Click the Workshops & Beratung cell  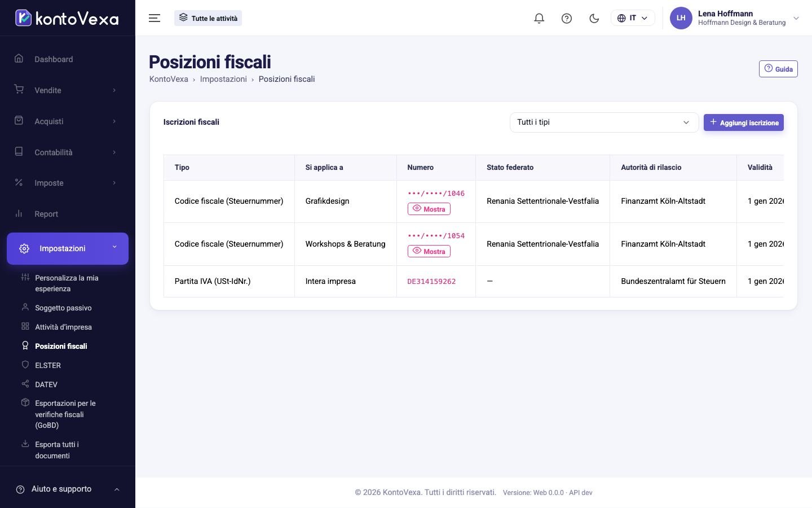346,244
